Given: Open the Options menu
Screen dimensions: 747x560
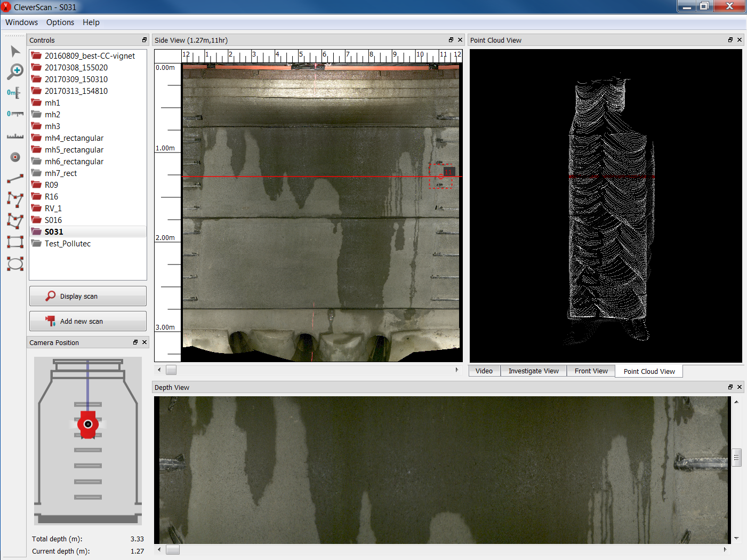Looking at the screenshot, I should coord(60,22).
